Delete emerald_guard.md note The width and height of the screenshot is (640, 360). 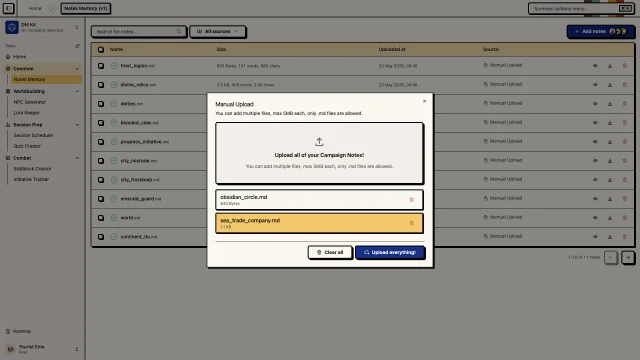pos(624,199)
